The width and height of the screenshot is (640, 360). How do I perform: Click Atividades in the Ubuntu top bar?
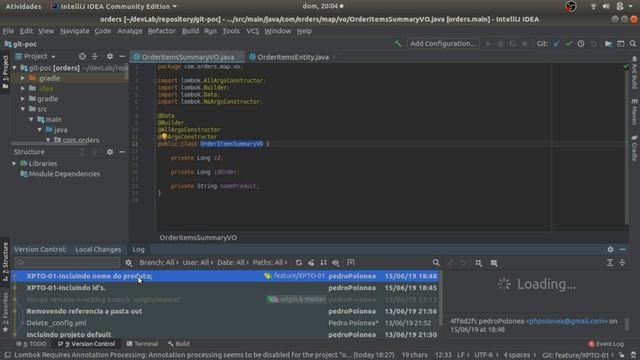[23, 6]
